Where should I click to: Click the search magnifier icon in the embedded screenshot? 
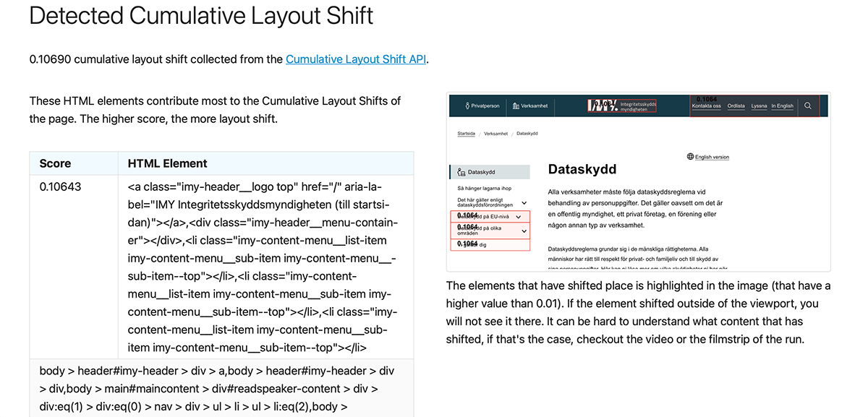pyautogui.click(x=808, y=106)
